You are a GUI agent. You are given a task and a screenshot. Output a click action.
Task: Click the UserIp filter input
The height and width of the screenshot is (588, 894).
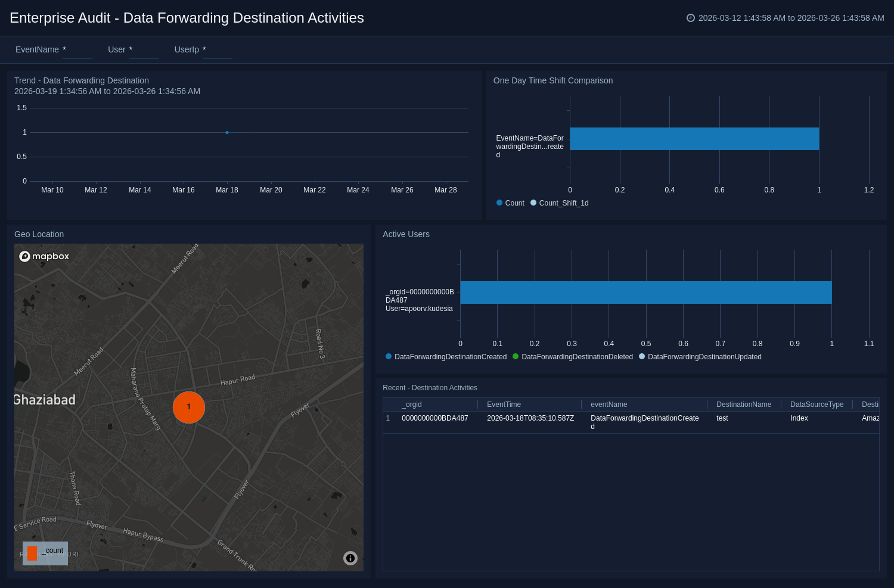click(217, 50)
